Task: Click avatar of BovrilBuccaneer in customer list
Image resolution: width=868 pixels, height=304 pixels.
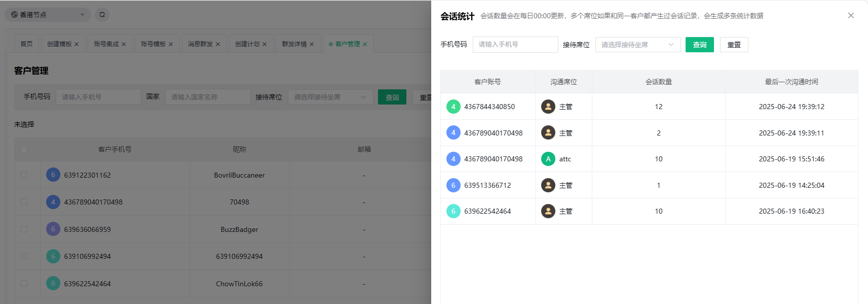Action: coord(53,175)
